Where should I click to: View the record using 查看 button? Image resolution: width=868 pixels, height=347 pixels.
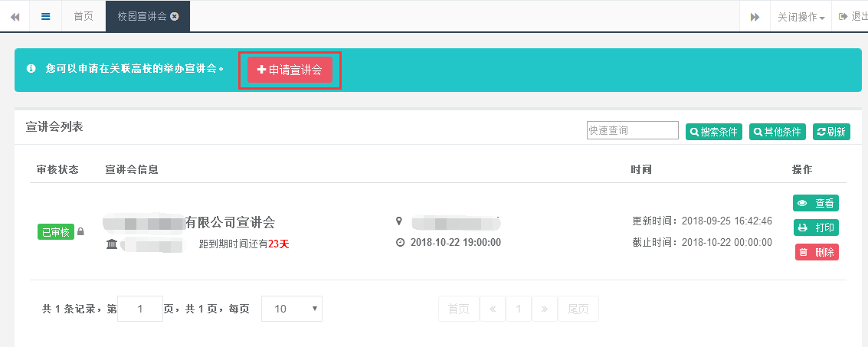815,203
